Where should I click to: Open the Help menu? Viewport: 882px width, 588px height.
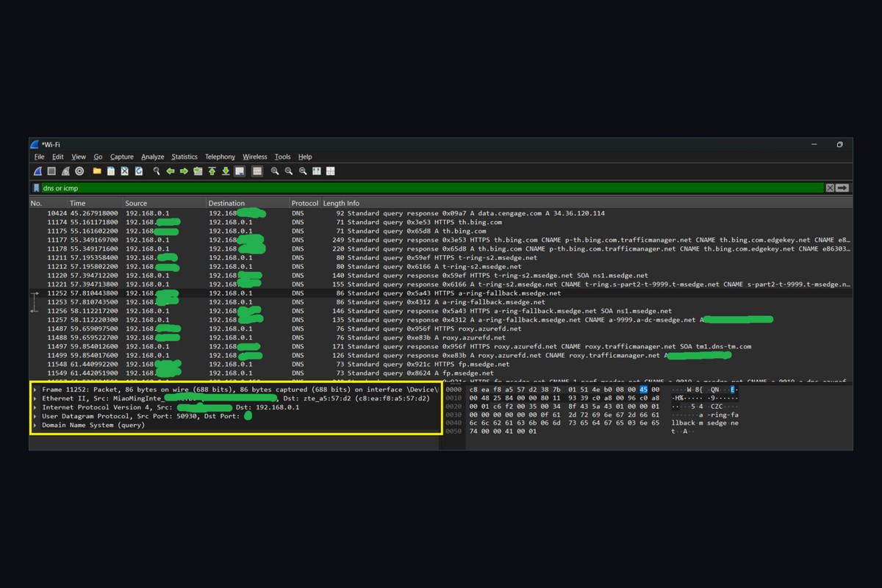305,157
